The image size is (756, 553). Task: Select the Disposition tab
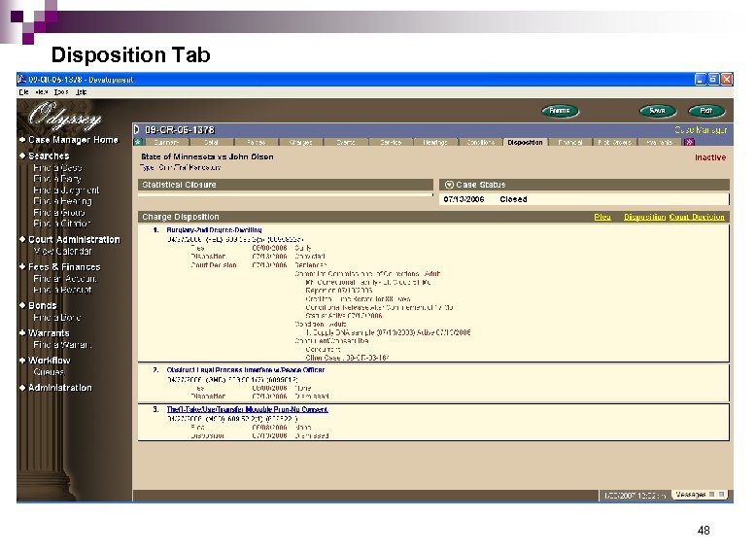pos(525,142)
